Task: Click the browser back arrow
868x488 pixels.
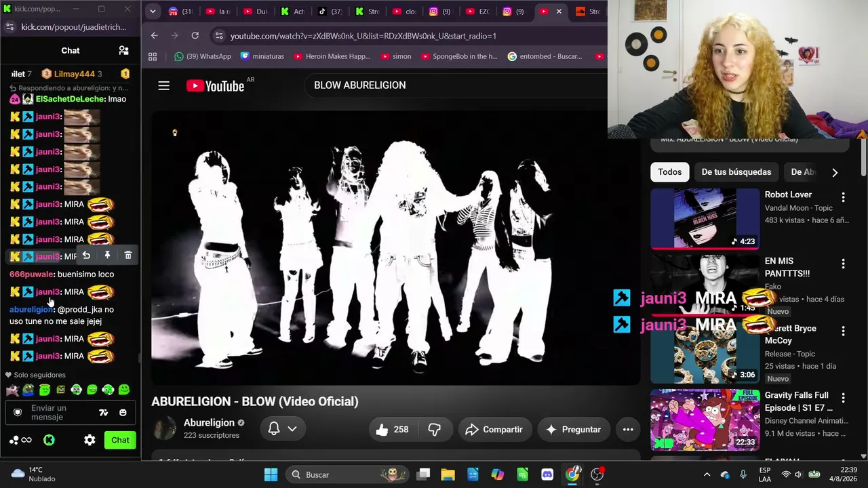Action: pyautogui.click(x=155, y=35)
